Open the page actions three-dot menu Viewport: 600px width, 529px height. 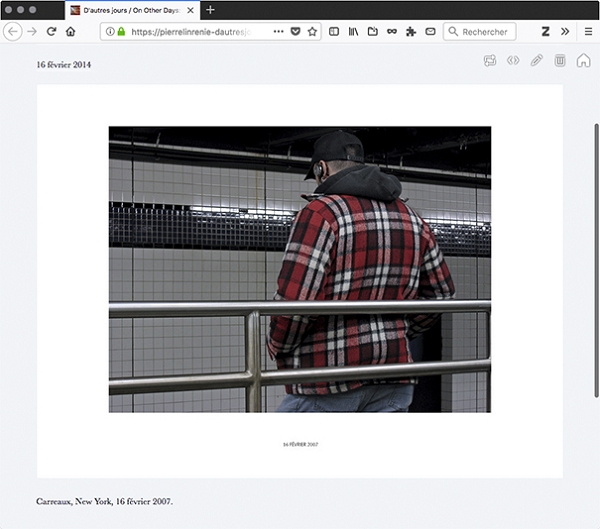point(278,32)
